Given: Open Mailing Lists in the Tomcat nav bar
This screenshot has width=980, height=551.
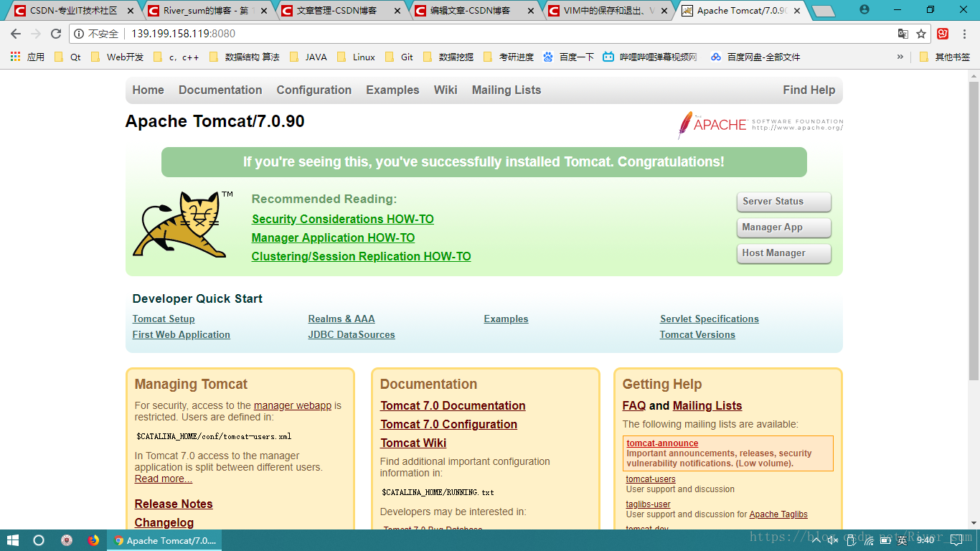Looking at the screenshot, I should pos(507,90).
